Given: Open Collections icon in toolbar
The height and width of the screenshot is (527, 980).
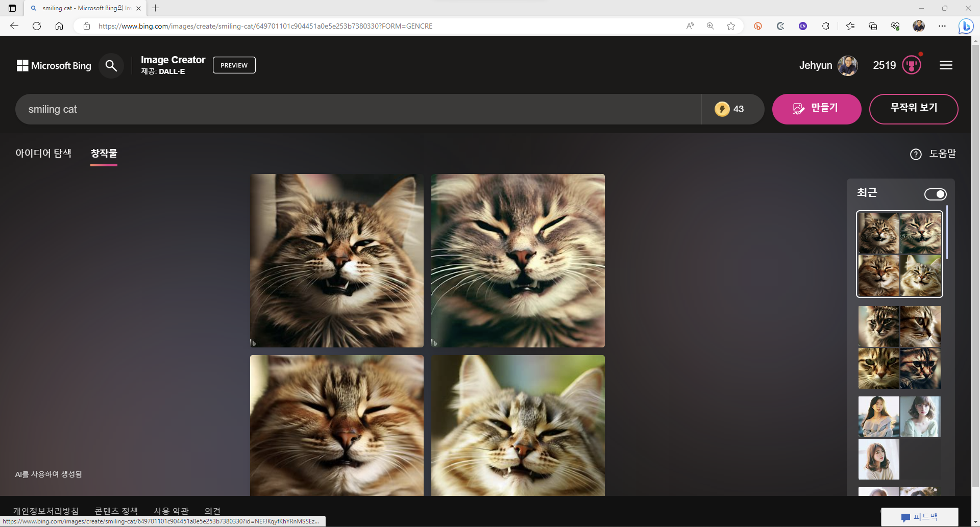Looking at the screenshot, I should [x=873, y=26].
